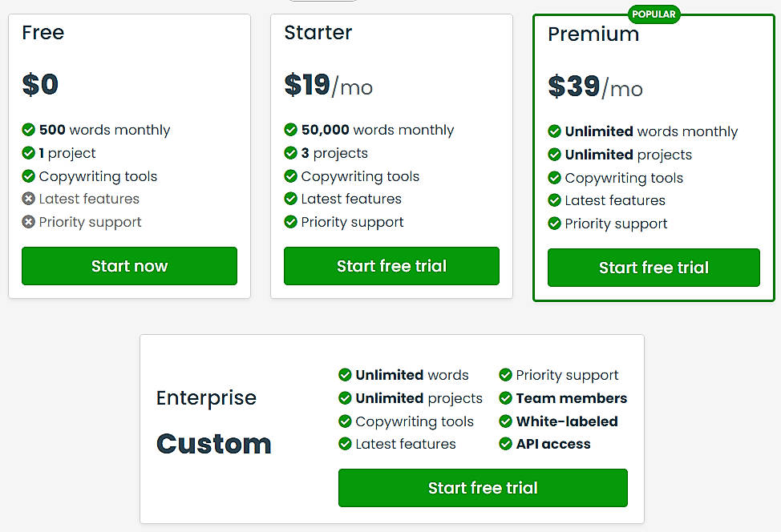Click the green check beside 500 words monthly
Screen dimensions: 781x532
(29, 130)
